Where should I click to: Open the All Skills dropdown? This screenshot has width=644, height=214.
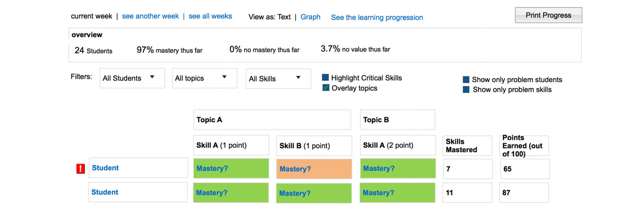pyautogui.click(x=278, y=78)
